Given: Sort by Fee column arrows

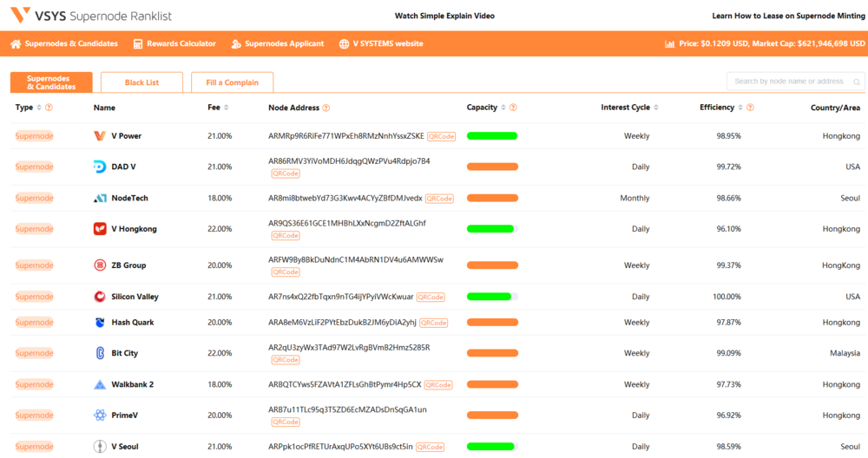Looking at the screenshot, I should tap(226, 108).
